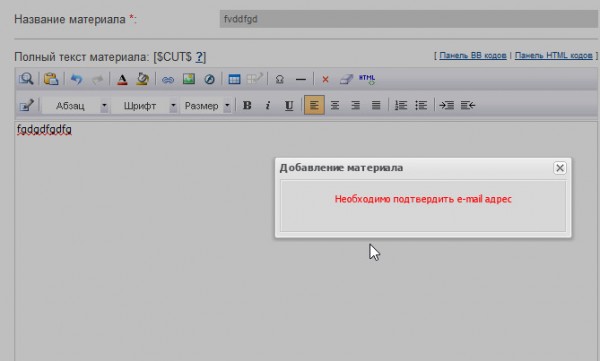Click the red e-mail confirmation message
Viewport: 600px width, 361px height.
point(423,199)
